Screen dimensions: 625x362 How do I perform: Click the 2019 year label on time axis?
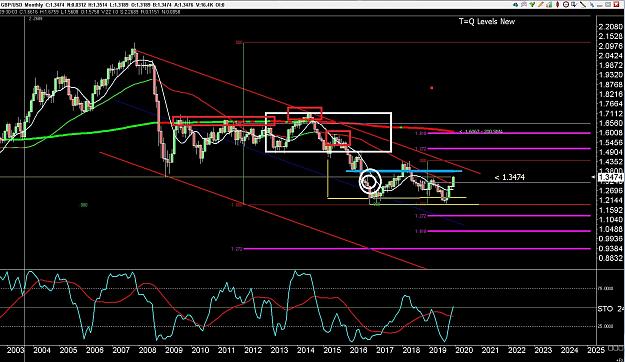click(437, 350)
